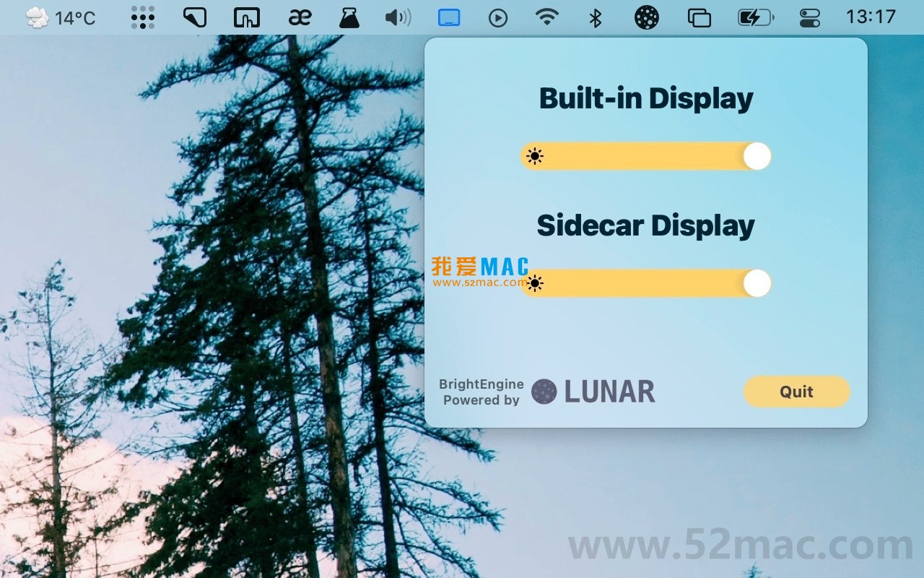Open the æ menu bar icon
This screenshot has height=578, width=924.
[299, 17]
